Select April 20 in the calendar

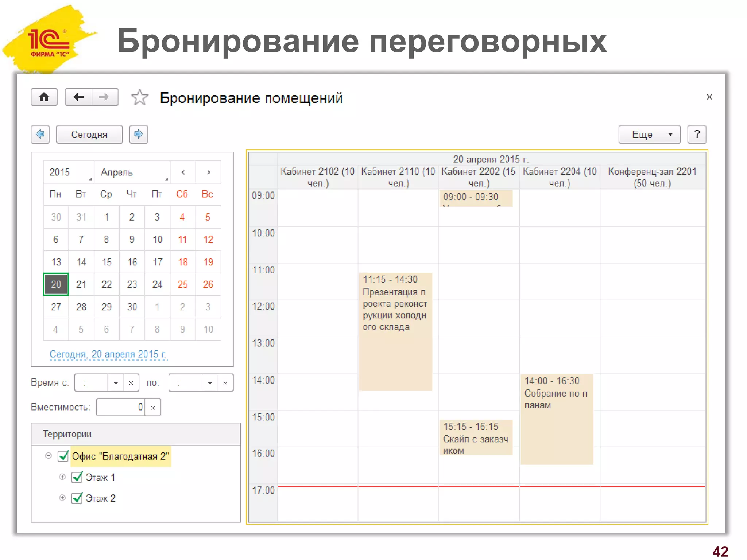[56, 284]
